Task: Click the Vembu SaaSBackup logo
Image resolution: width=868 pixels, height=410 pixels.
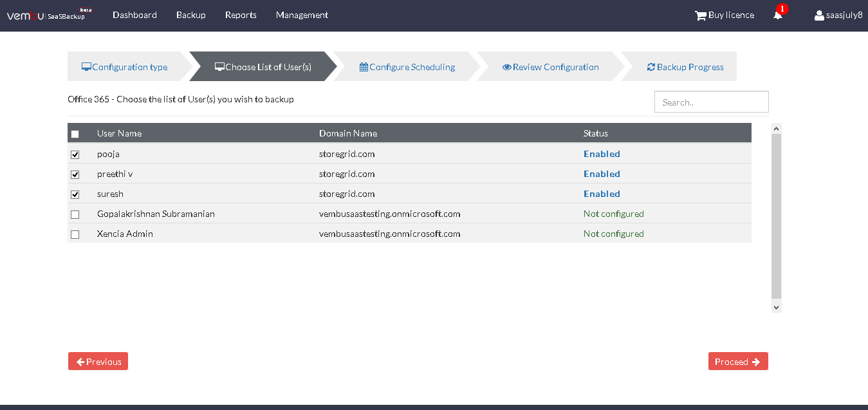Action: pyautogui.click(x=50, y=15)
